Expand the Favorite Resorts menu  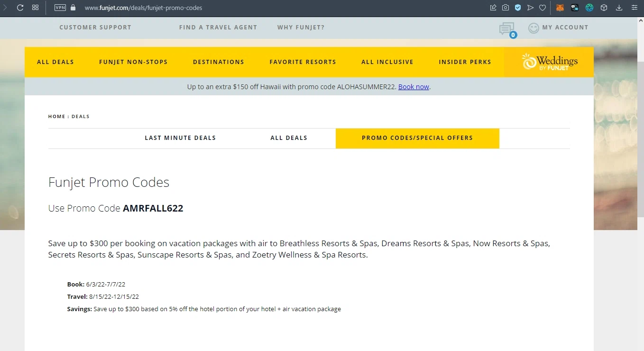(x=303, y=62)
